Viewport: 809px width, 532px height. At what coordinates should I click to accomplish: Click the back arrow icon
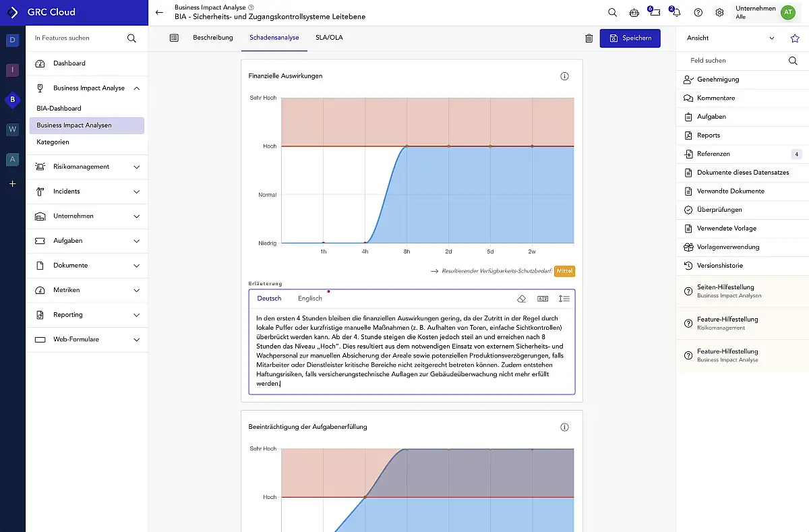pyautogui.click(x=159, y=12)
